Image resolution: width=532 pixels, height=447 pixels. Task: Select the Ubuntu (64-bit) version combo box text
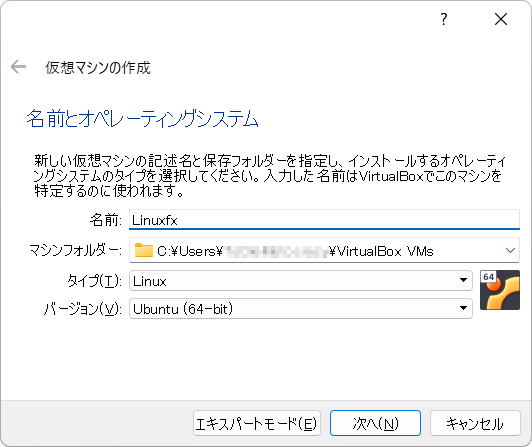(183, 309)
